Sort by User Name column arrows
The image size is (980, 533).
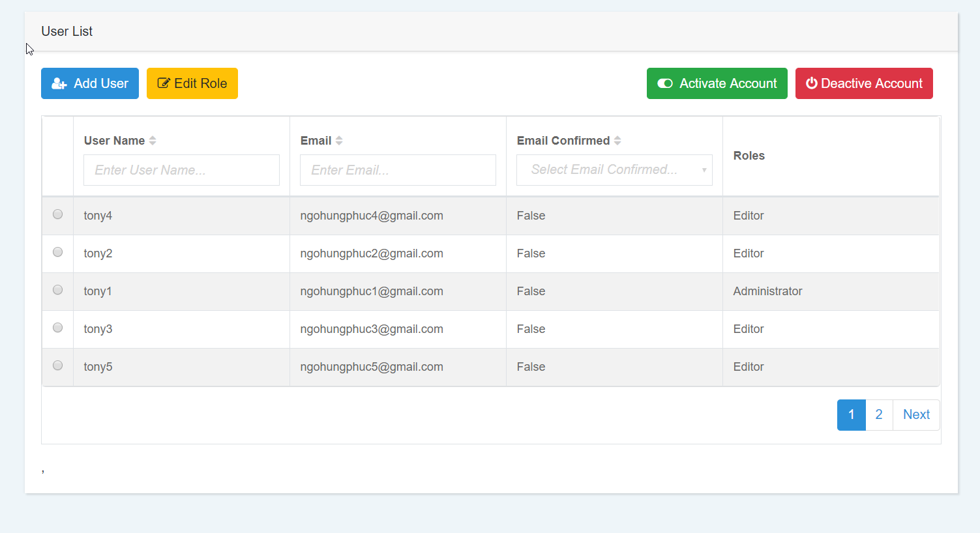click(153, 141)
